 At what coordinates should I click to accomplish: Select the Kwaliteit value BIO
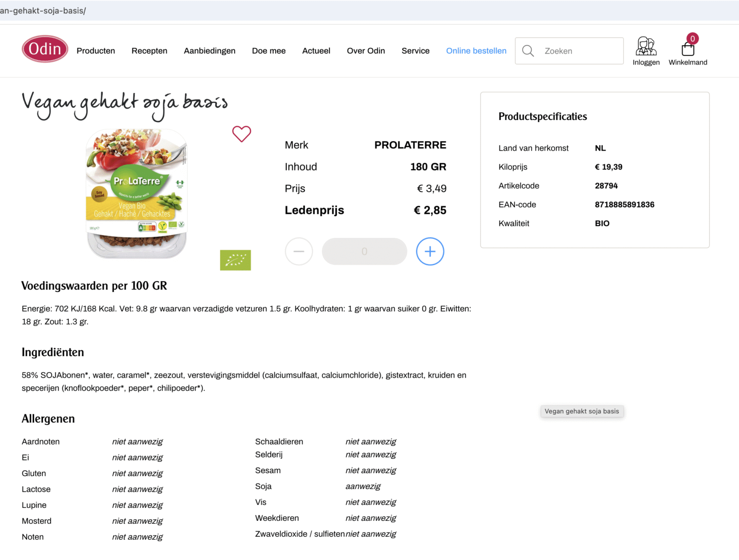point(602,224)
